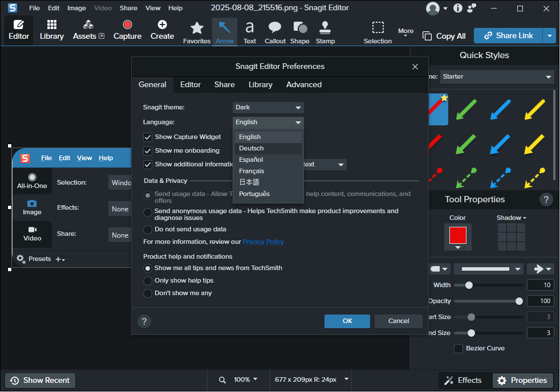
Task: Start a new Capture with the red button
Action: coord(128,30)
